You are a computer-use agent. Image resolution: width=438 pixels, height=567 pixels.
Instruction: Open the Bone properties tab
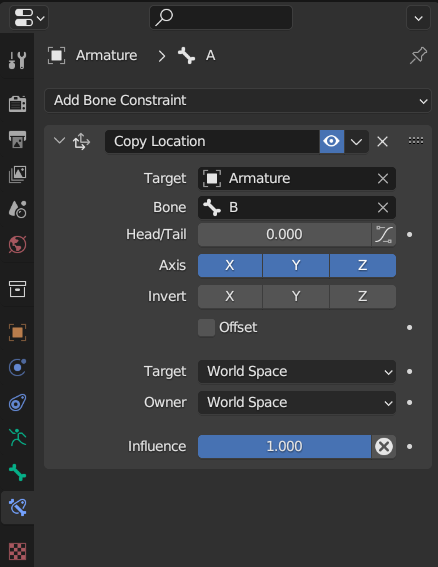[x=17, y=472]
